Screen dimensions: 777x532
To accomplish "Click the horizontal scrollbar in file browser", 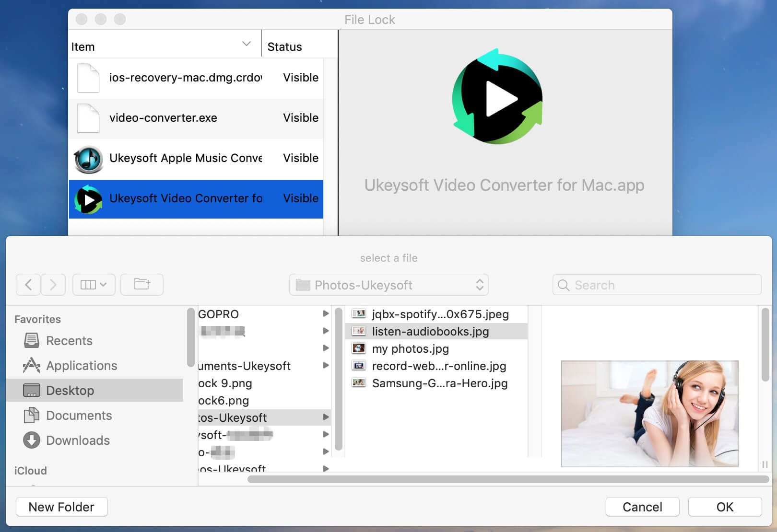I will tap(508, 479).
